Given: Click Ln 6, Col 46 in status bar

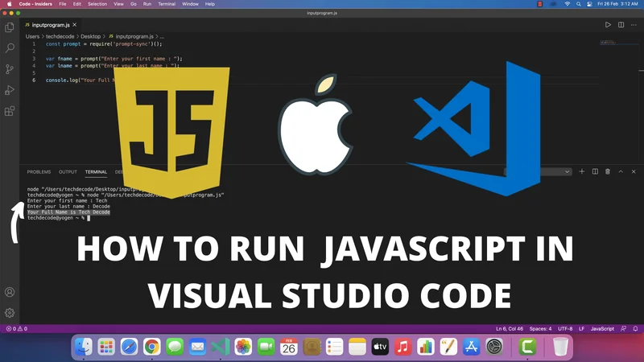Looking at the screenshot, I should click(x=511, y=329).
